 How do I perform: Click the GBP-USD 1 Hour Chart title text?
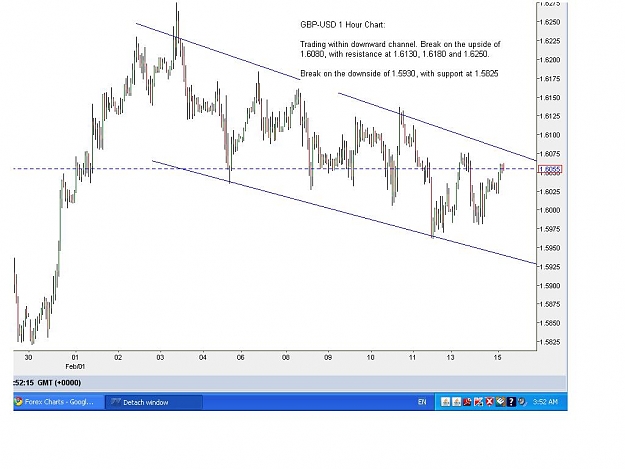click(343, 25)
